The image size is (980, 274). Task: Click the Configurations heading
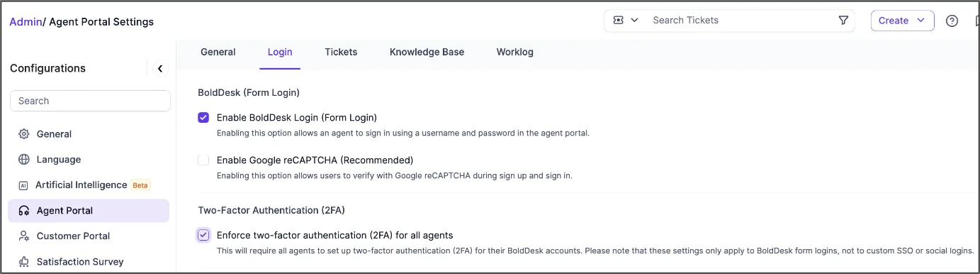coord(47,68)
